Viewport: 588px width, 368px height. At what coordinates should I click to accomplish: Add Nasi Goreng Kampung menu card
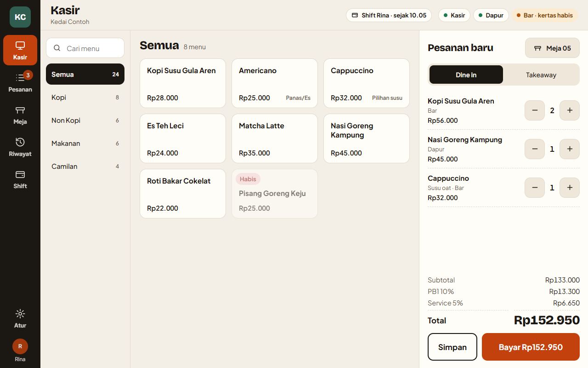[x=367, y=138]
